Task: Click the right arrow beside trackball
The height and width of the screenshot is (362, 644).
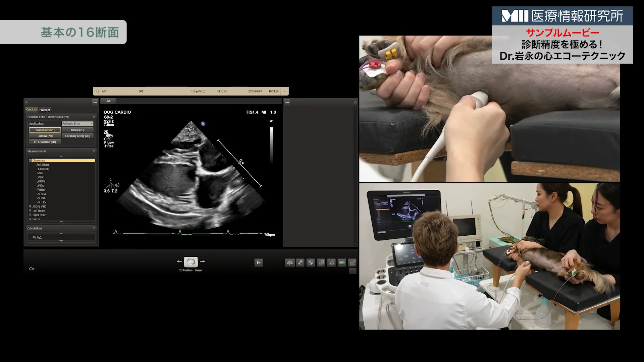Action: 202,261
